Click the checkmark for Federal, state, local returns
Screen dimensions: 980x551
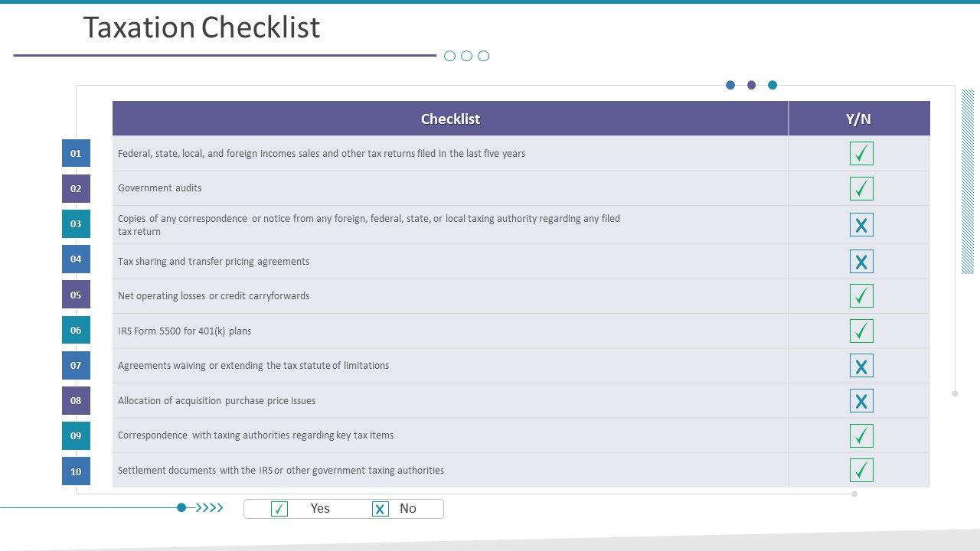(x=861, y=154)
